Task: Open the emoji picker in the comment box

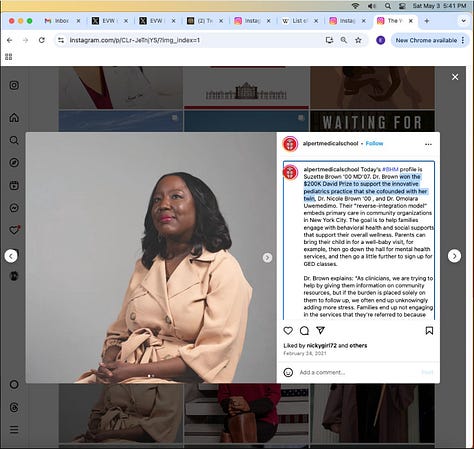Action: click(288, 372)
